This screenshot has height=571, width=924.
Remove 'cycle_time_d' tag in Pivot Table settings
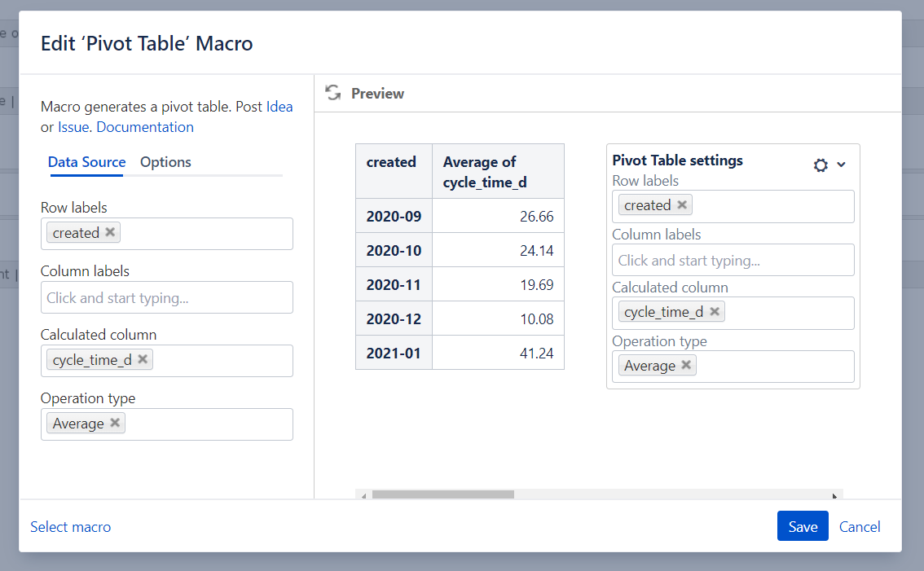pyautogui.click(x=715, y=311)
